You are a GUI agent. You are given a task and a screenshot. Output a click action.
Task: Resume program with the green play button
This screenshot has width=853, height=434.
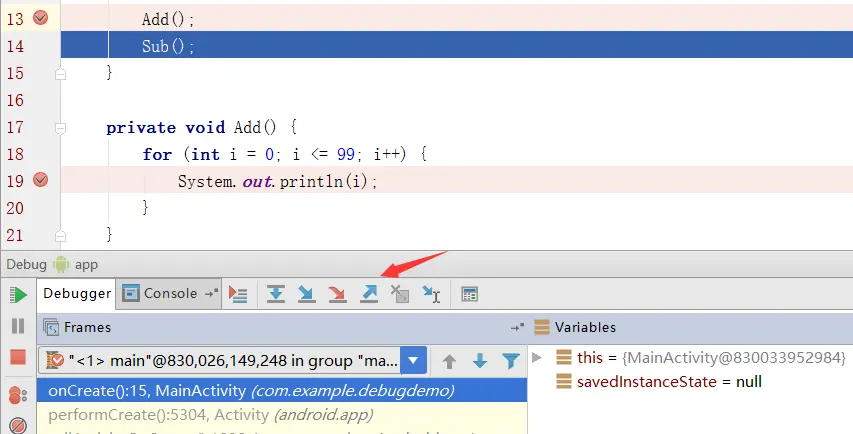(x=18, y=295)
